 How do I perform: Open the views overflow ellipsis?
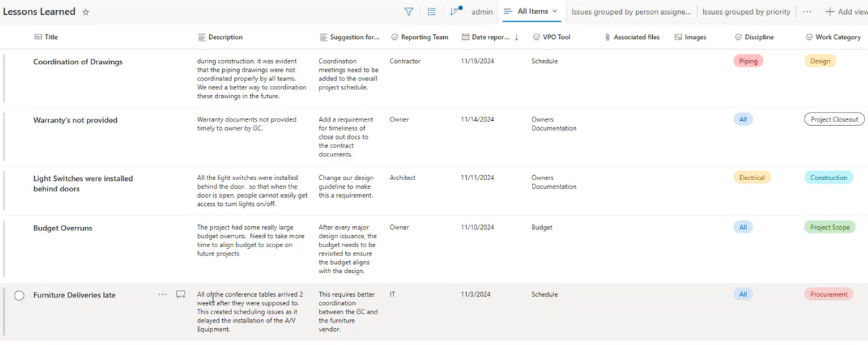point(807,12)
